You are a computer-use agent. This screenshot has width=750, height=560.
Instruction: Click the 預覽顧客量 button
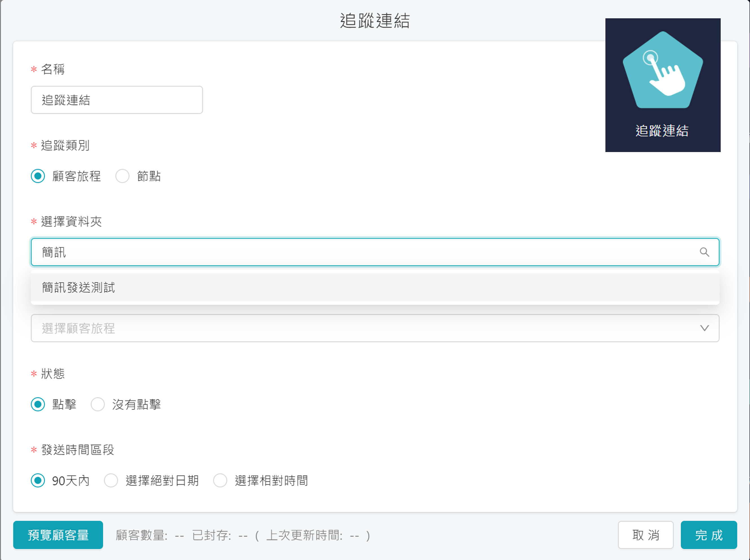coord(58,535)
